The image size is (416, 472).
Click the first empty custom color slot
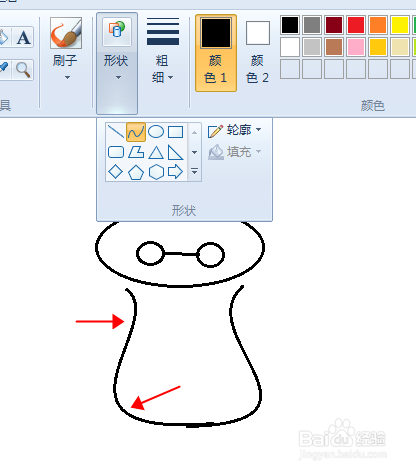(x=290, y=69)
